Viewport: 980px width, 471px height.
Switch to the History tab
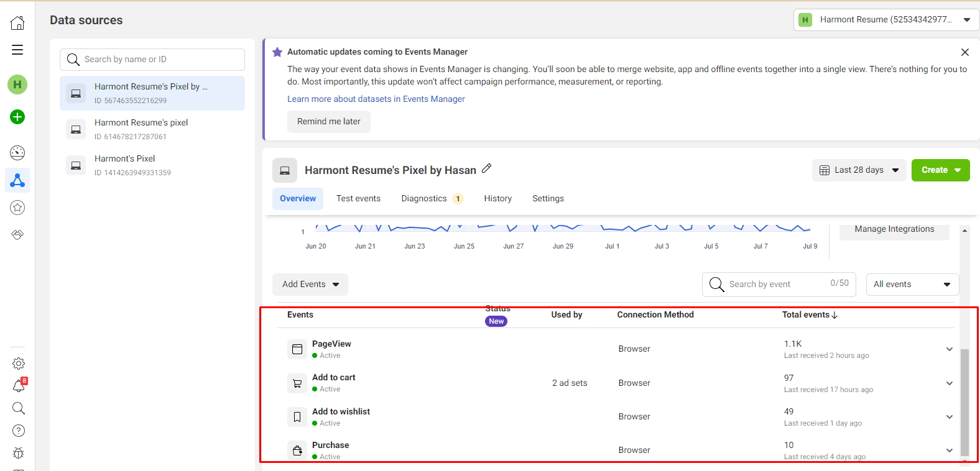498,199
